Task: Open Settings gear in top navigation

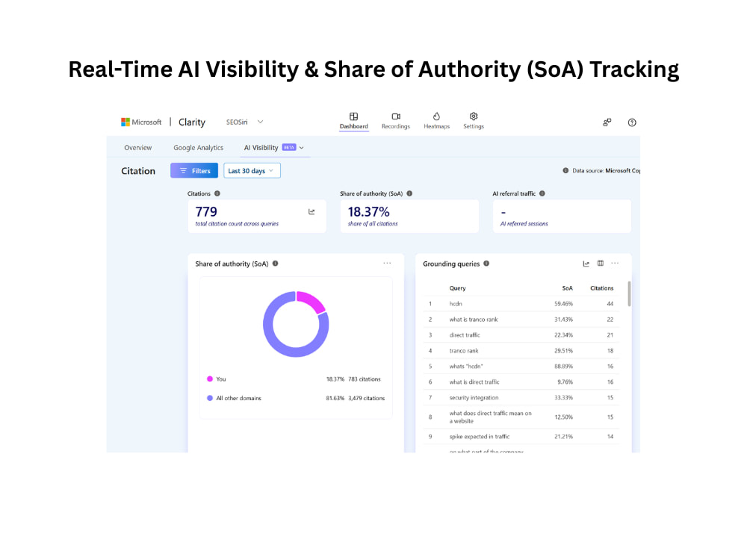Action: (473, 121)
